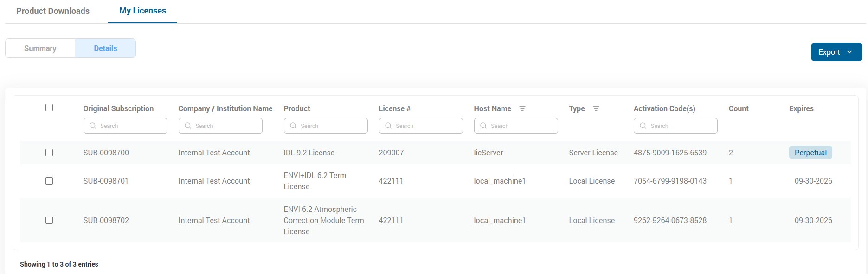Image resolution: width=868 pixels, height=274 pixels.
Task: Click the magnifier icon in Product search
Action: pyautogui.click(x=293, y=126)
